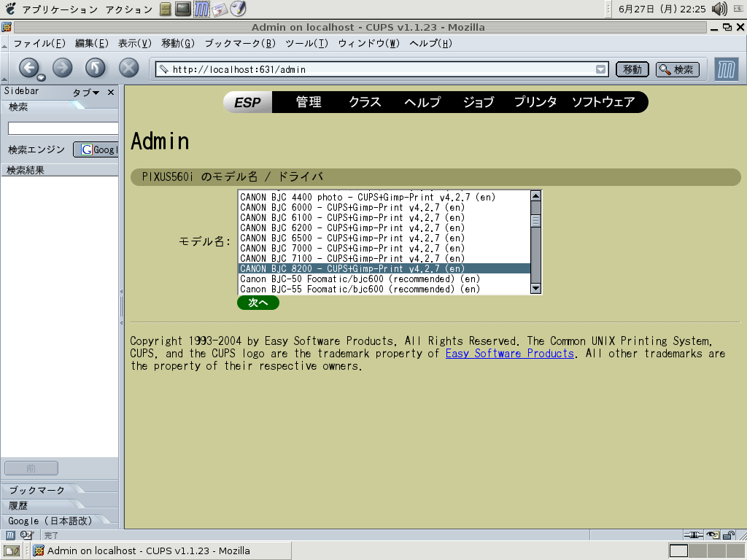The image size is (747, 560).
Task: Click the GNOME foot menu icon
Action: [x=9, y=9]
